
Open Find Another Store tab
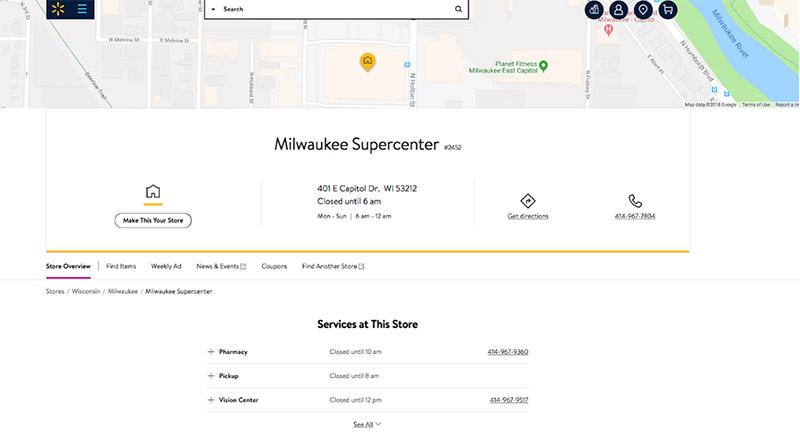pyautogui.click(x=333, y=266)
